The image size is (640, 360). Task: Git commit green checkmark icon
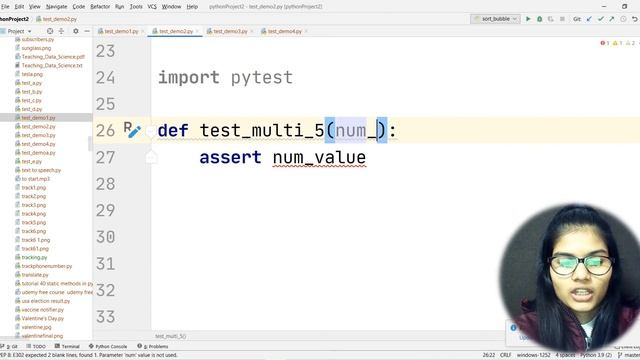pos(600,19)
